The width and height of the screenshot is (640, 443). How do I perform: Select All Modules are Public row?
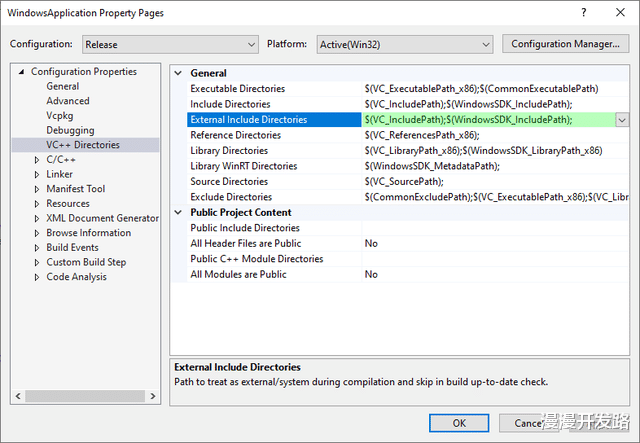pos(407,274)
